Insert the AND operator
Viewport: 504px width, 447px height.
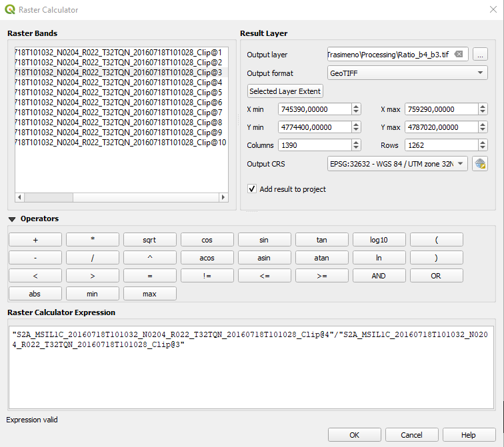click(x=379, y=276)
